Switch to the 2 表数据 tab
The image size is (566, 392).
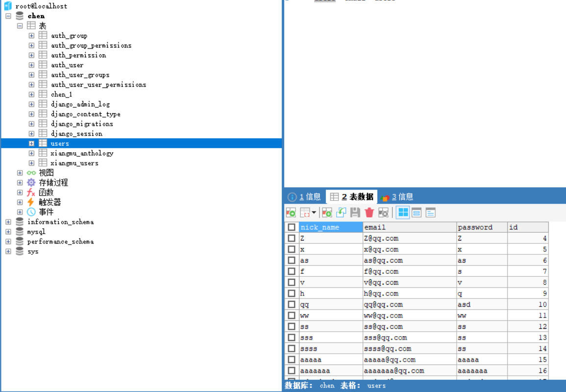(352, 196)
